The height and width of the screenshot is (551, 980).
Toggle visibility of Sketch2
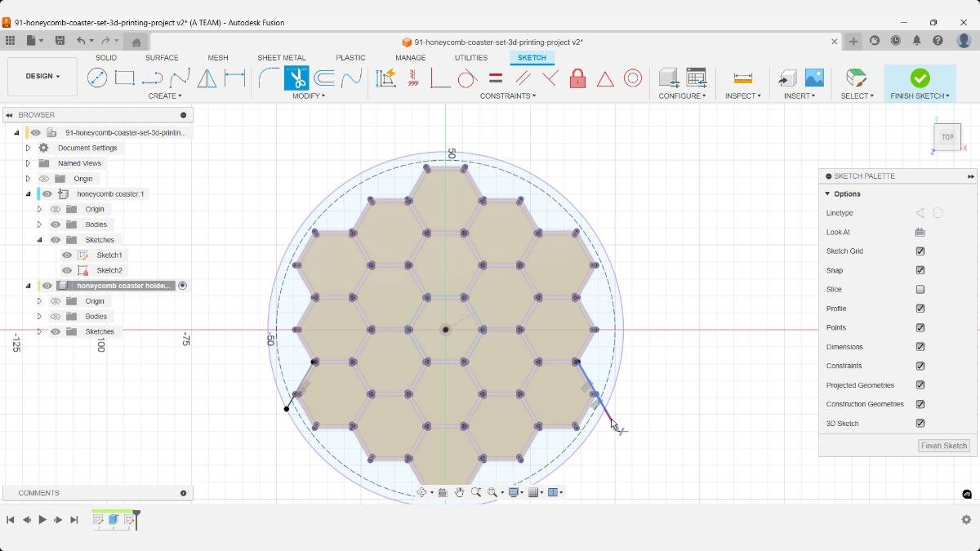[x=66, y=269]
